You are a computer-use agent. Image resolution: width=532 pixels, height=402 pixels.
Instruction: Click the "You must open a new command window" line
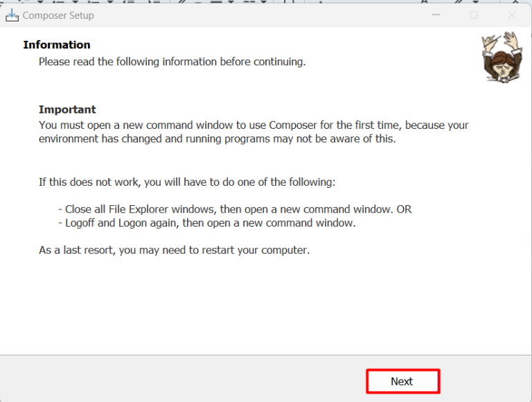point(254,125)
